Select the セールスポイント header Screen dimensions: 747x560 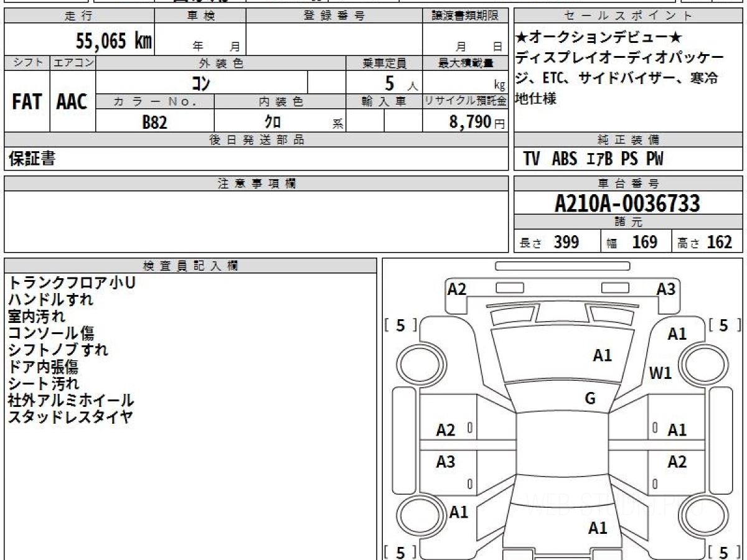tap(628, 16)
